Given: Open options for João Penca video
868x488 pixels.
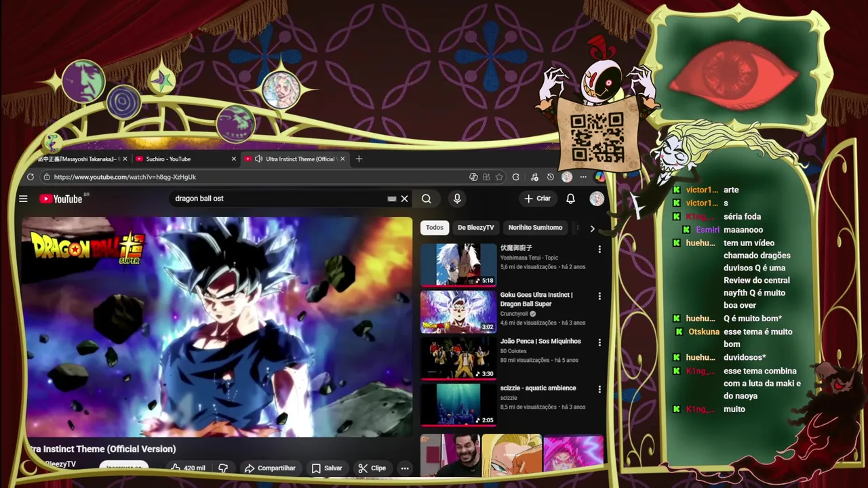Looking at the screenshot, I should (599, 343).
